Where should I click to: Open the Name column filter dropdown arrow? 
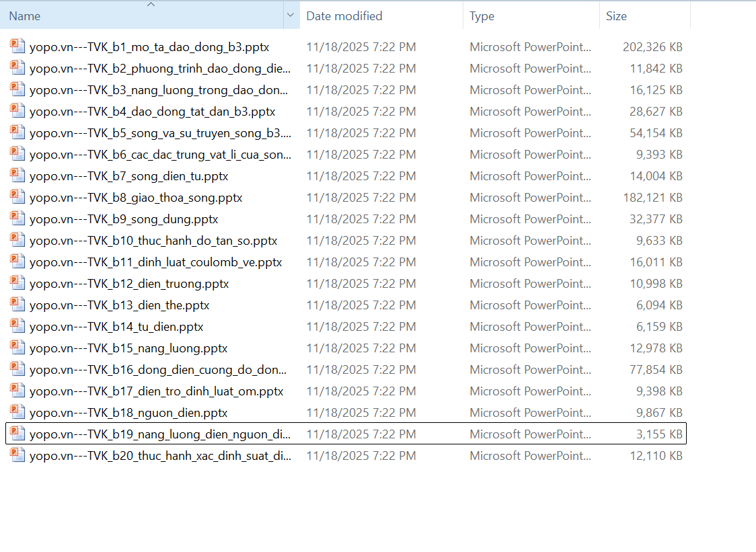coord(291,15)
